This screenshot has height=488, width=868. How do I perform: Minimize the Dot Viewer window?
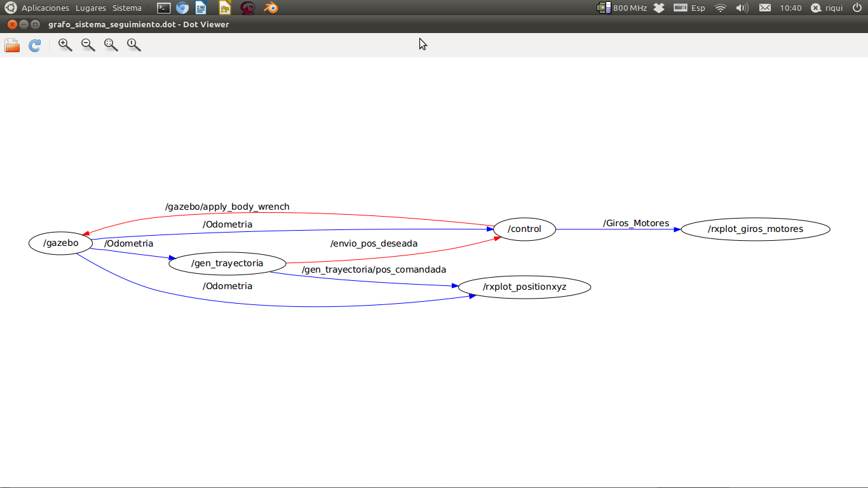[x=24, y=24]
